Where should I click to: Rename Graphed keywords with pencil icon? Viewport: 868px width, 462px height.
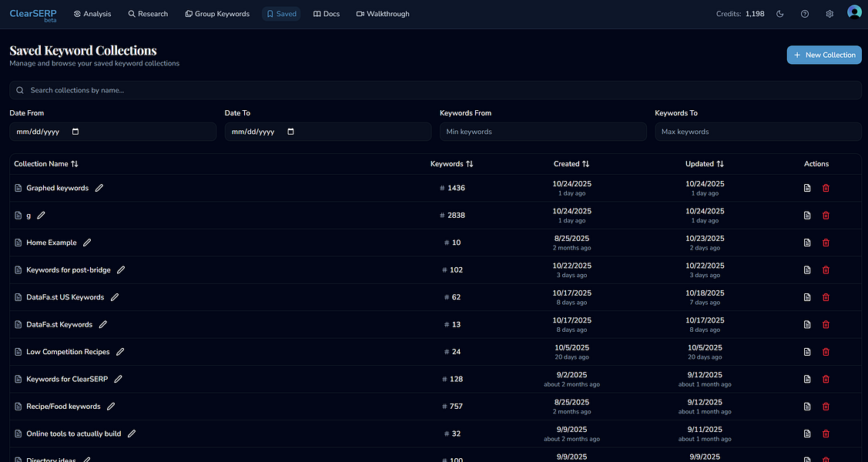[99, 188]
